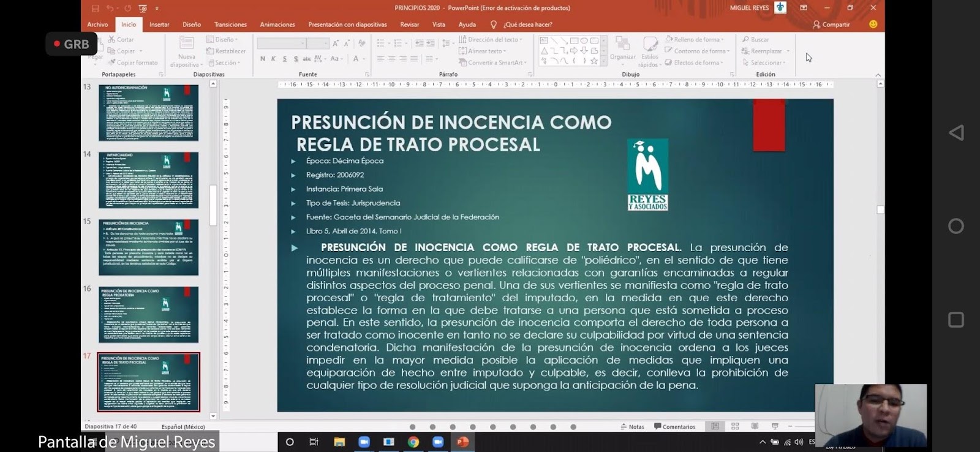Open the Archivo tab
Screen dimensions: 980x452
coord(97,24)
